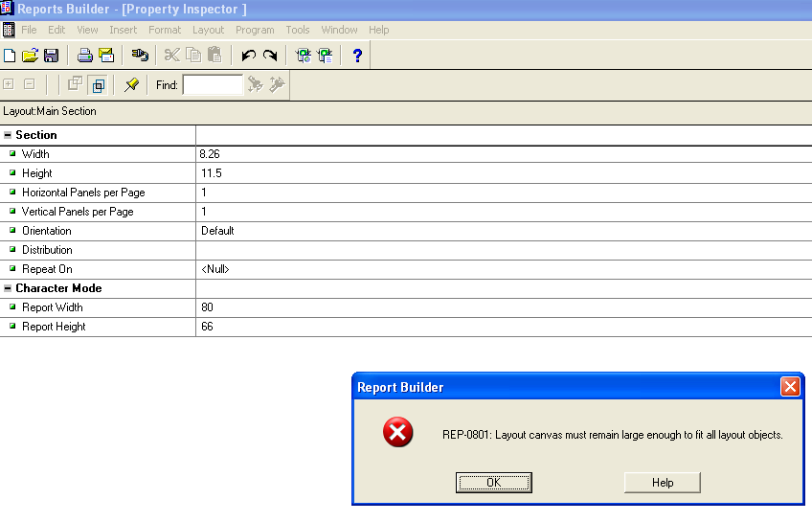The image size is (812, 522).
Task: Open the Help menu
Action: [378, 30]
